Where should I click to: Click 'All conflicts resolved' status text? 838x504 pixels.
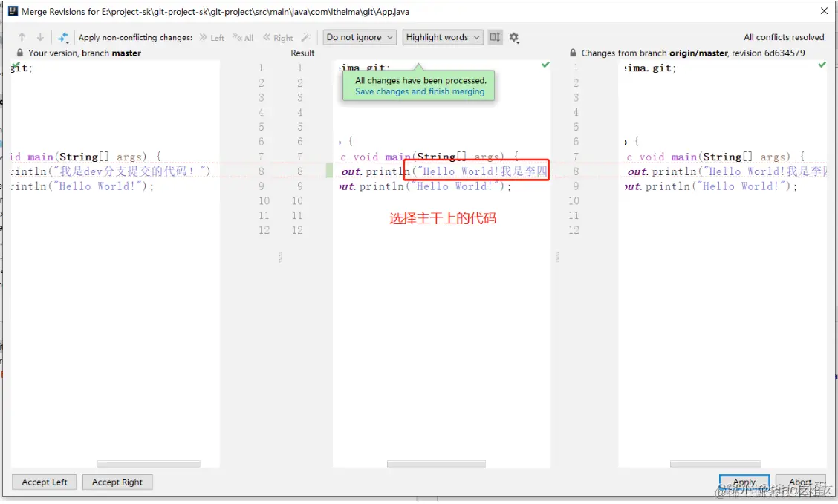click(784, 37)
